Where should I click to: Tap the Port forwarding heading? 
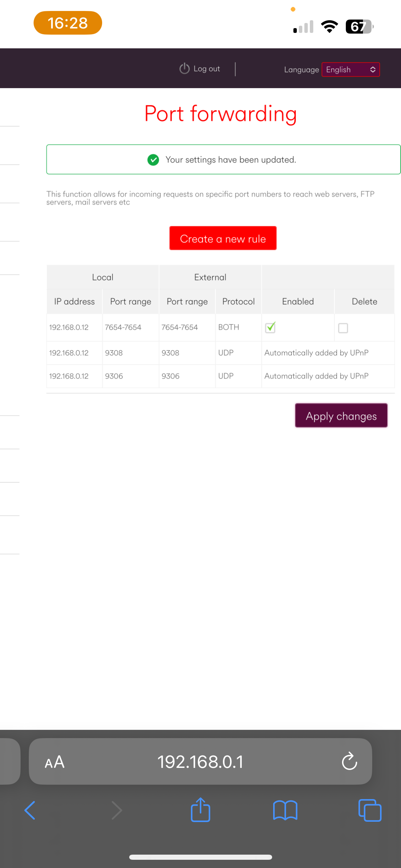point(221,114)
